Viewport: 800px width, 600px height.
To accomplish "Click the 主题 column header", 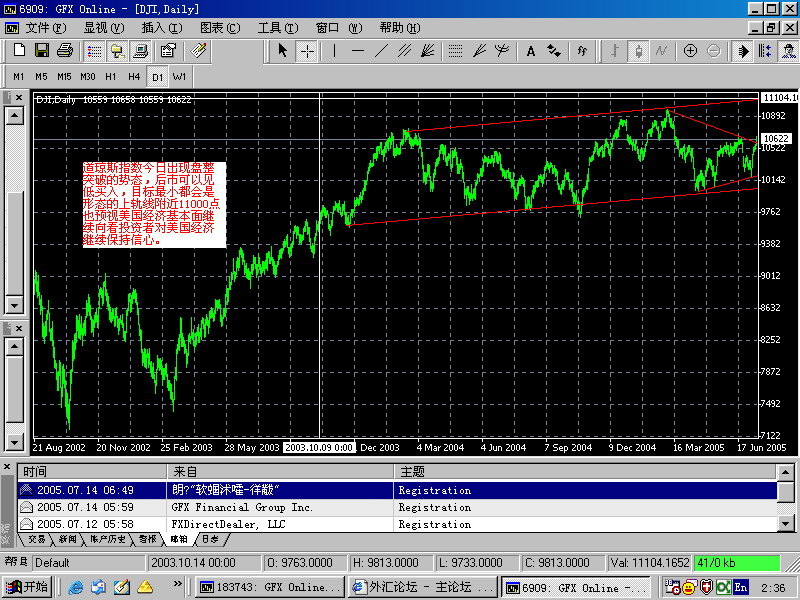I will coord(585,471).
